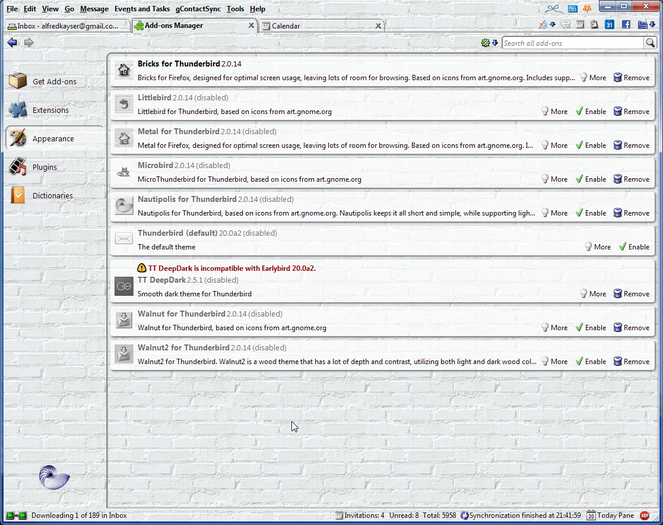Image resolution: width=663 pixels, height=525 pixels.
Task: Click the red Adblock status bar icon
Action: pyautogui.click(x=644, y=515)
